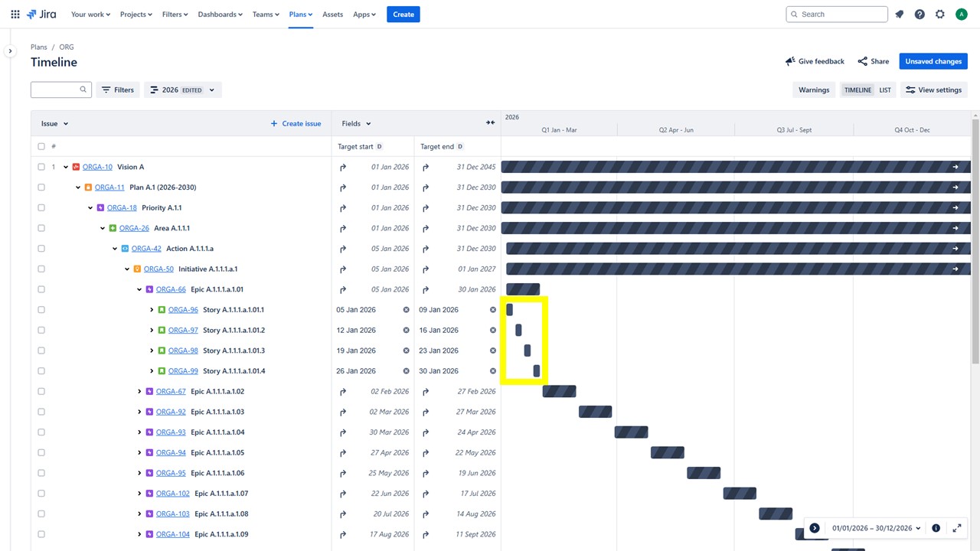Open the Fields dropdown
The height and width of the screenshot is (551, 980).
pos(357,123)
